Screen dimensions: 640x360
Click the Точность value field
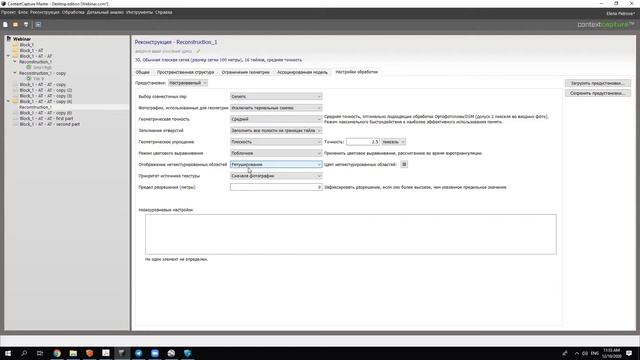(363, 142)
